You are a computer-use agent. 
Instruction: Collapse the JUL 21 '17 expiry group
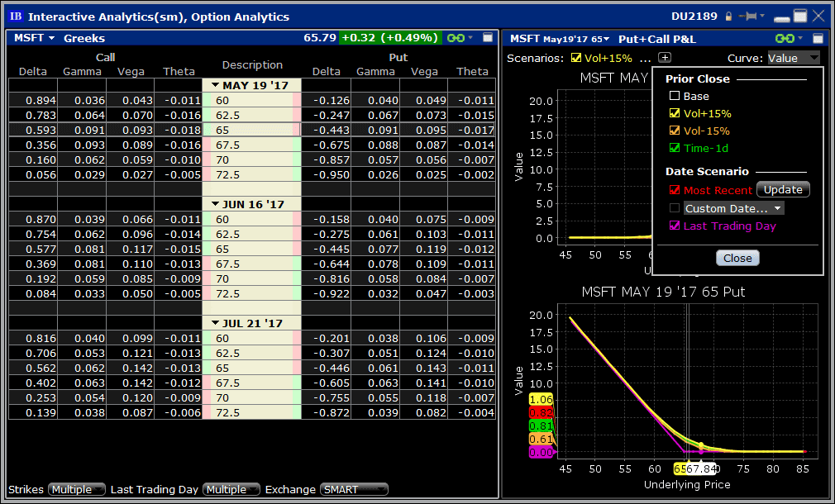coord(215,323)
